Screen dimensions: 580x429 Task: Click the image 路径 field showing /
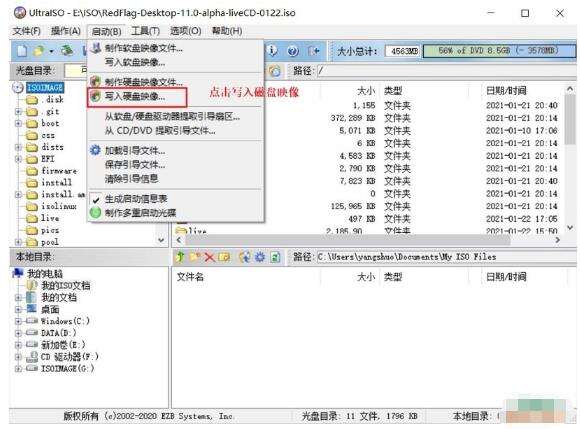coord(446,71)
